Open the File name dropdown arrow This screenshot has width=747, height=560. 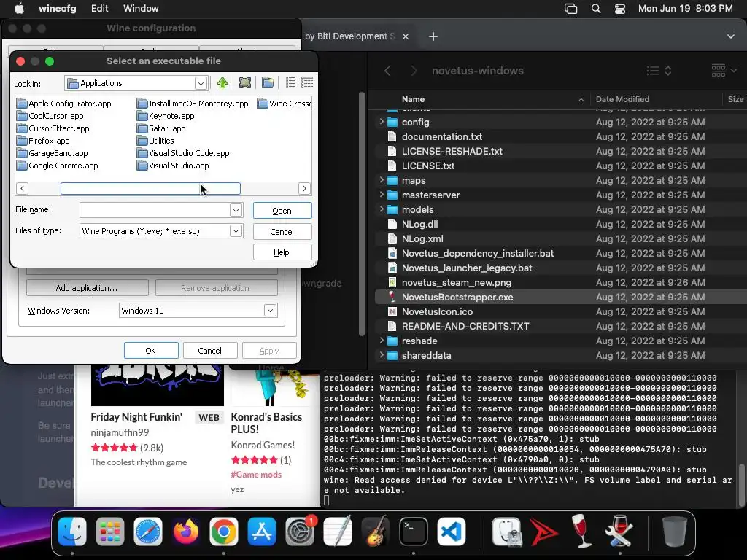pos(236,210)
